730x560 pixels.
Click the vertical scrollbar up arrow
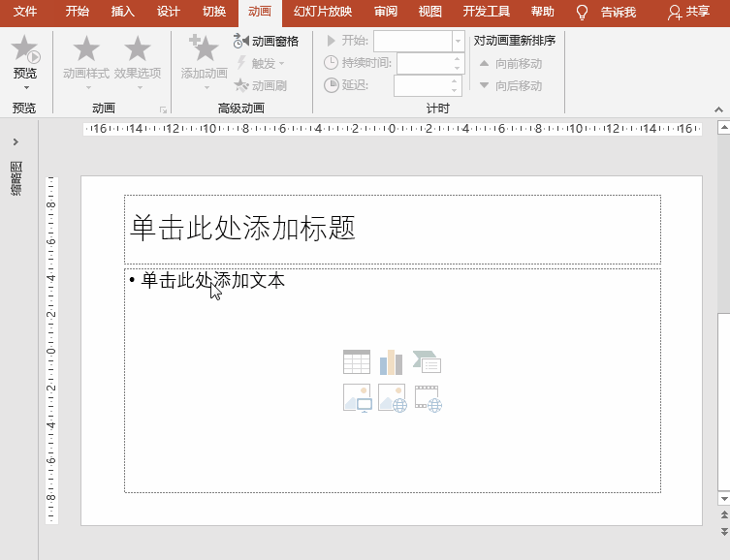[x=724, y=127]
